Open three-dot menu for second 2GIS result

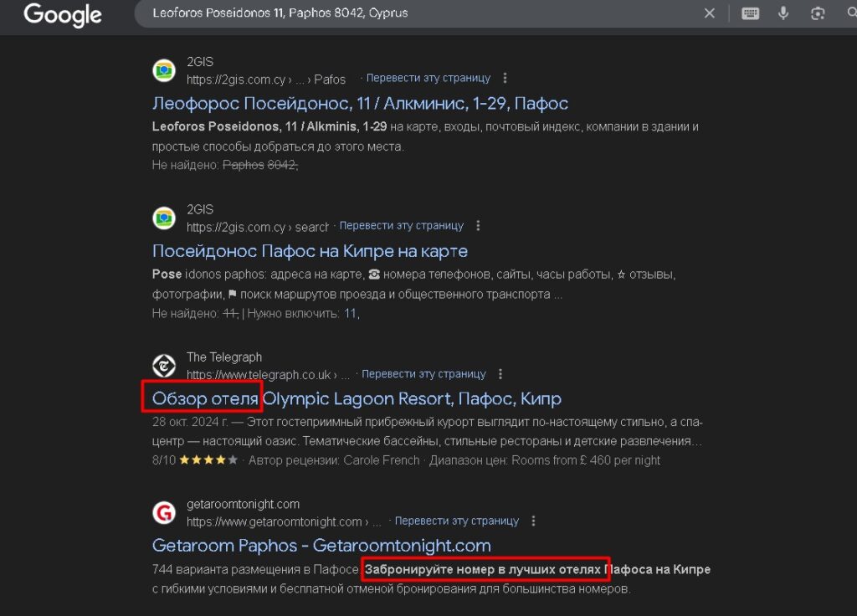click(x=478, y=226)
